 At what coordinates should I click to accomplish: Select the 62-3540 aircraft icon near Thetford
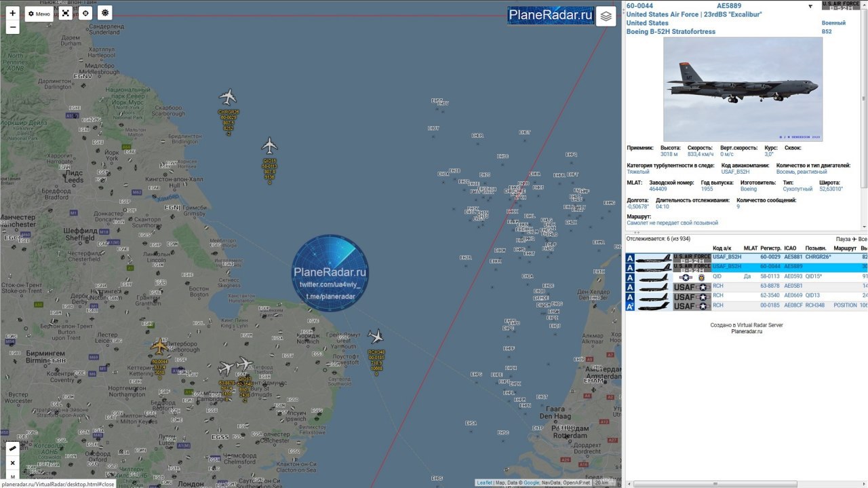click(x=244, y=364)
